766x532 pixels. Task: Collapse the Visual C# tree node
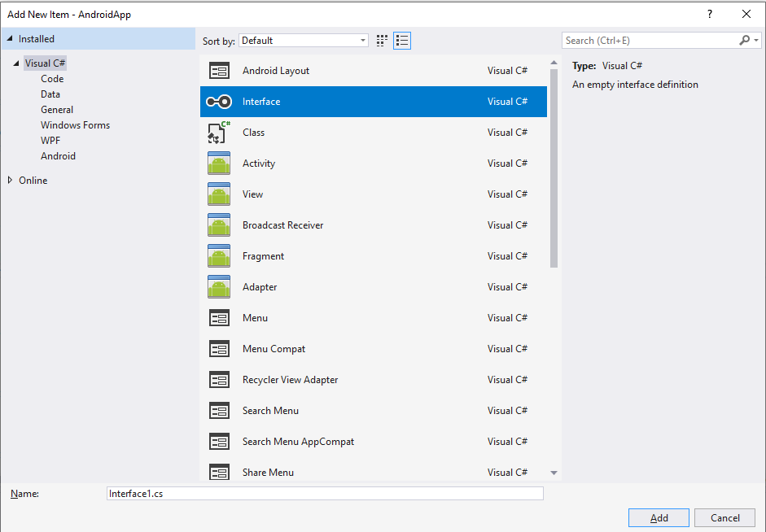pos(16,63)
